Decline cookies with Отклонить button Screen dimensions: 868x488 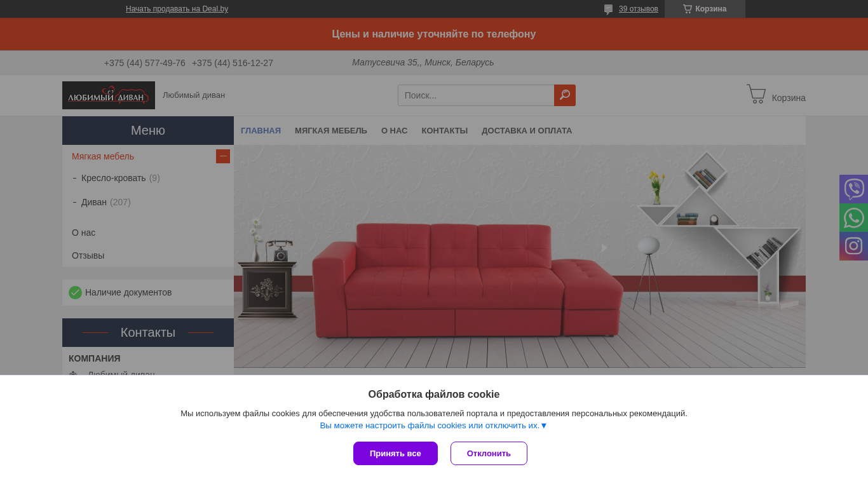click(x=489, y=453)
